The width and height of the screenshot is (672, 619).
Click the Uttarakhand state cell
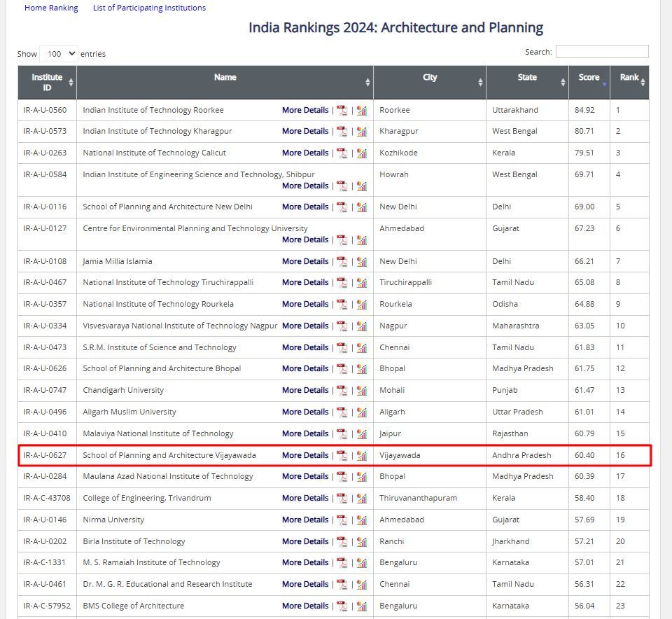pyautogui.click(x=527, y=110)
